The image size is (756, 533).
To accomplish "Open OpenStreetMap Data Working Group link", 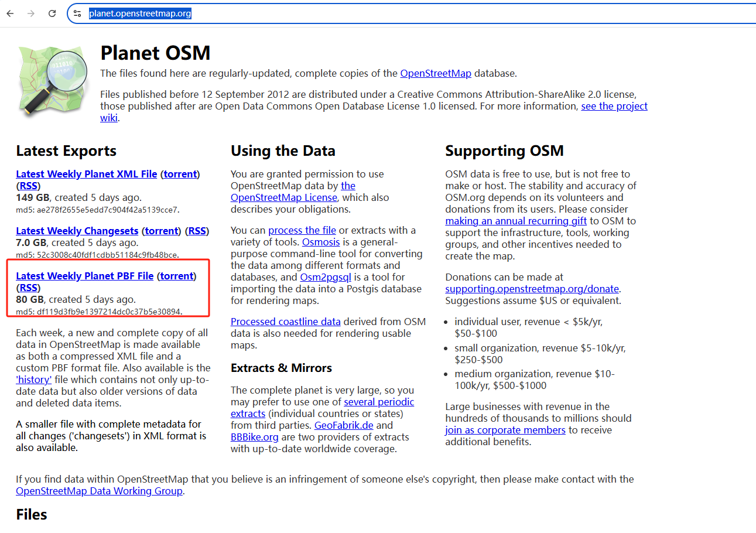I will click(x=100, y=491).
